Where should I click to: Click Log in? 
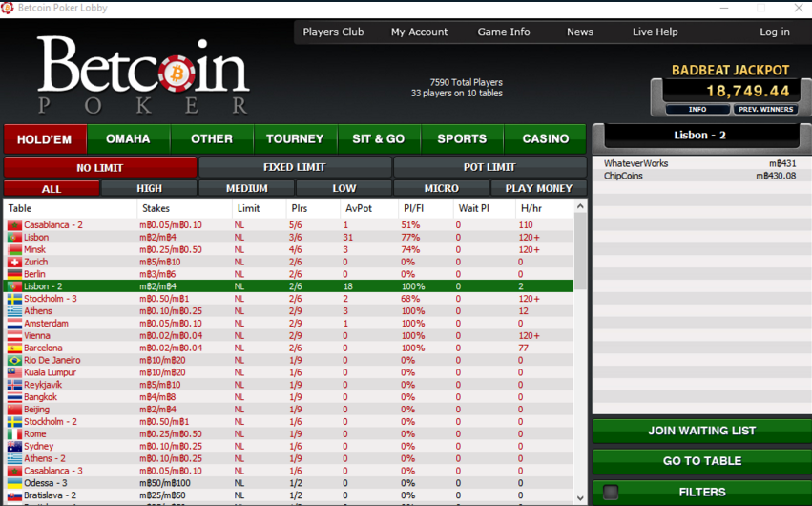pos(775,32)
